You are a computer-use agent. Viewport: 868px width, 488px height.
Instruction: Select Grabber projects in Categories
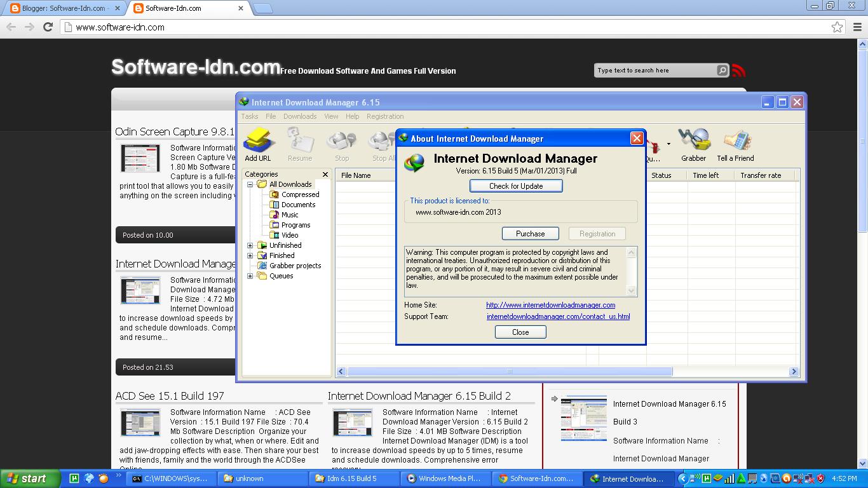(289, 266)
